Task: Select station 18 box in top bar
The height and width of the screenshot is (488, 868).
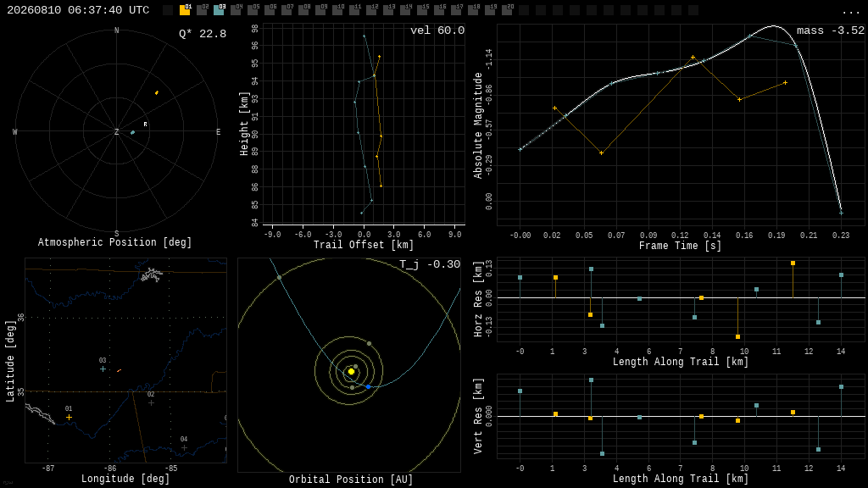Action: [473, 10]
